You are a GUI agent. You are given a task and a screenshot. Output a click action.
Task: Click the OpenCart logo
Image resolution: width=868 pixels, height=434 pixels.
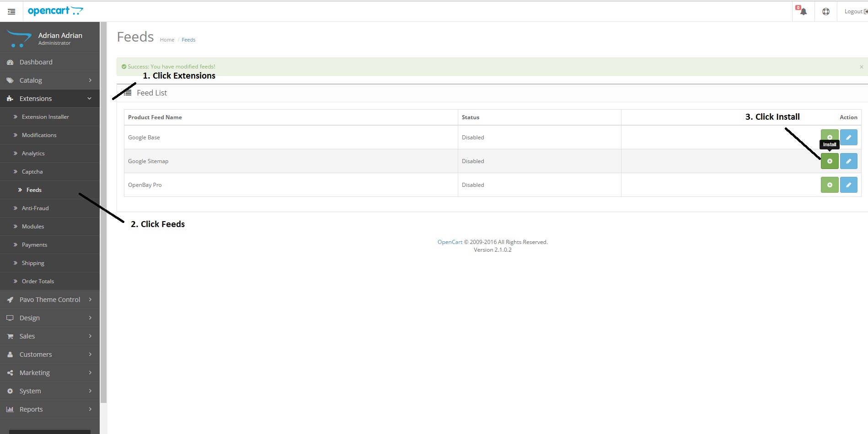pos(55,11)
